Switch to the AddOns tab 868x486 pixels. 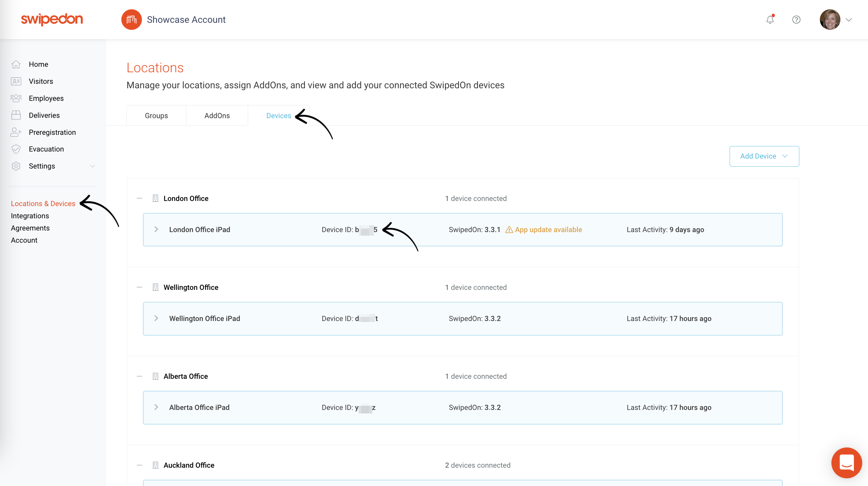click(x=217, y=115)
